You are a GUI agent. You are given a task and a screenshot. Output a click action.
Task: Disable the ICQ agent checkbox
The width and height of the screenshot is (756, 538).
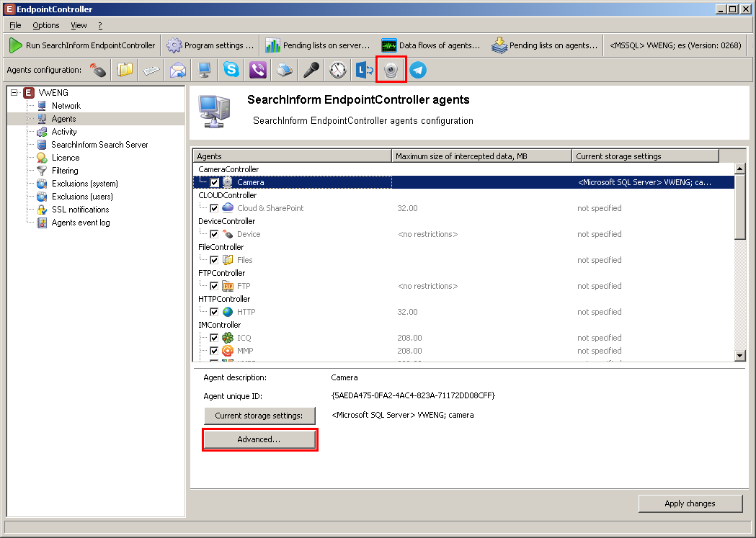(x=214, y=338)
